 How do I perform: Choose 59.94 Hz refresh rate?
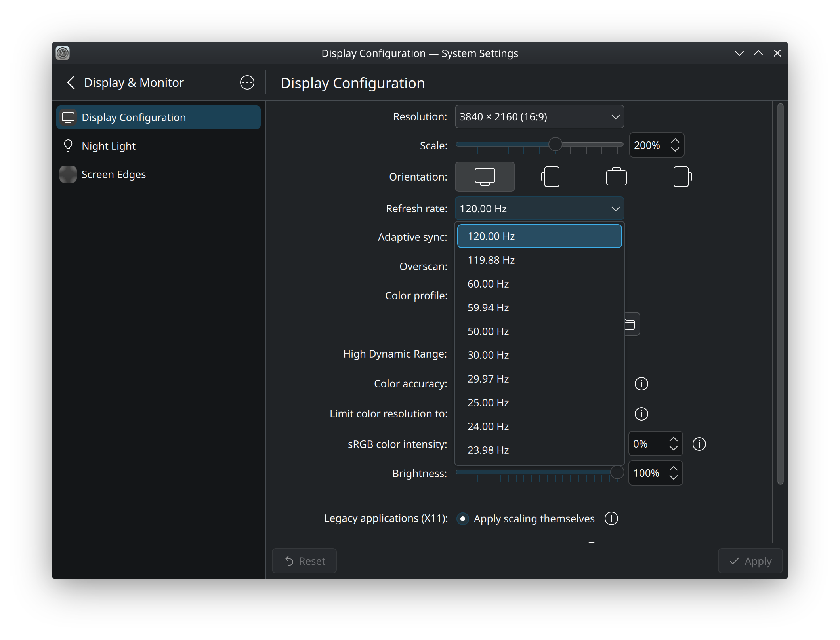pos(539,308)
